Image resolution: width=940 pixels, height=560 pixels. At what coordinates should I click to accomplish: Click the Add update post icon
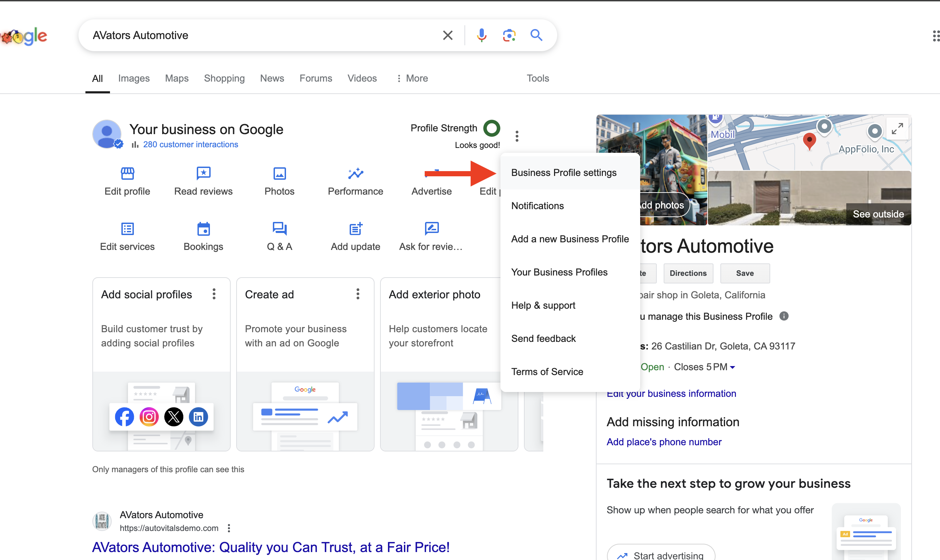(356, 229)
